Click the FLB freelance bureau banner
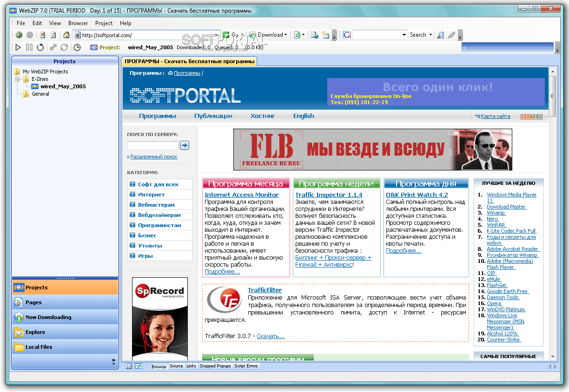This screenshot has width=569, height=392. point(373,150)
